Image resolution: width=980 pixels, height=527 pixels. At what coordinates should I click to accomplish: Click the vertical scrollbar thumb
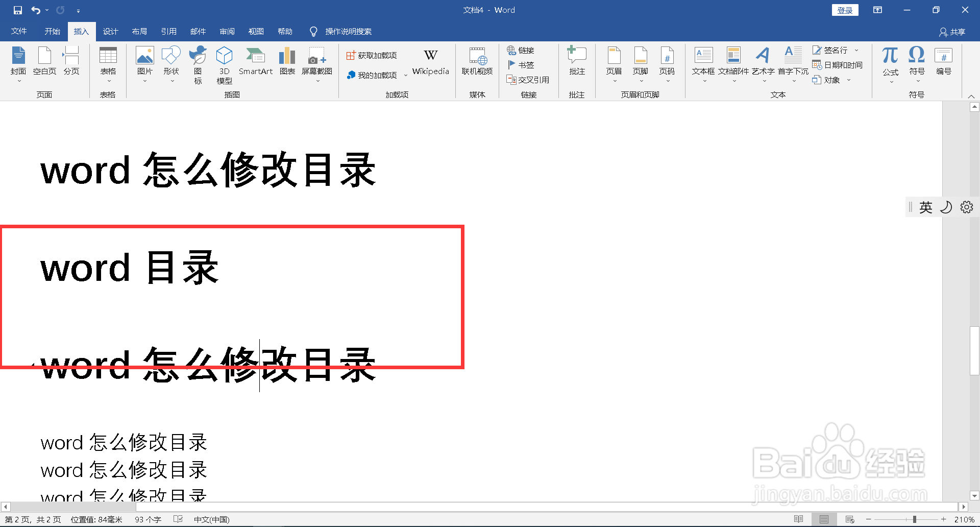[974, 351]
